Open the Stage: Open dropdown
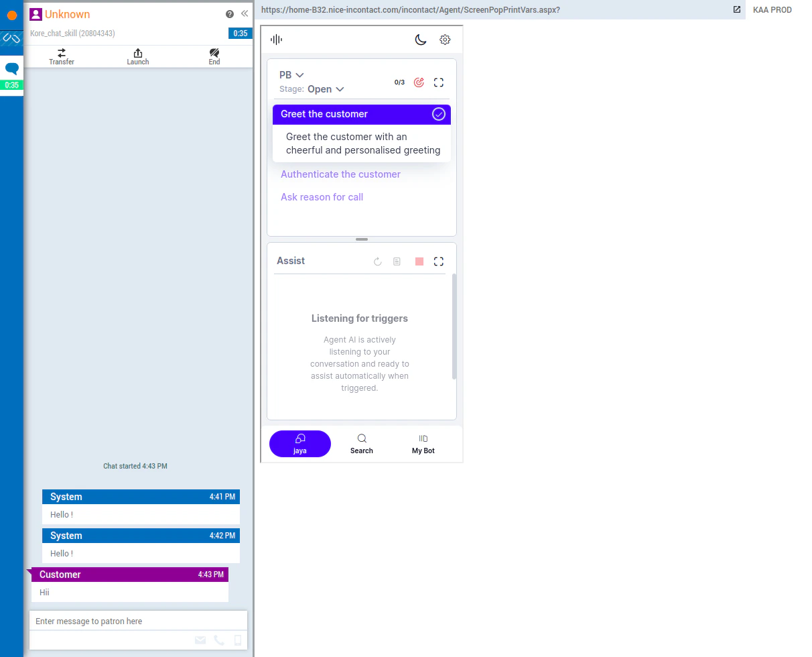The image size is (812, 657). click(326, 89)
